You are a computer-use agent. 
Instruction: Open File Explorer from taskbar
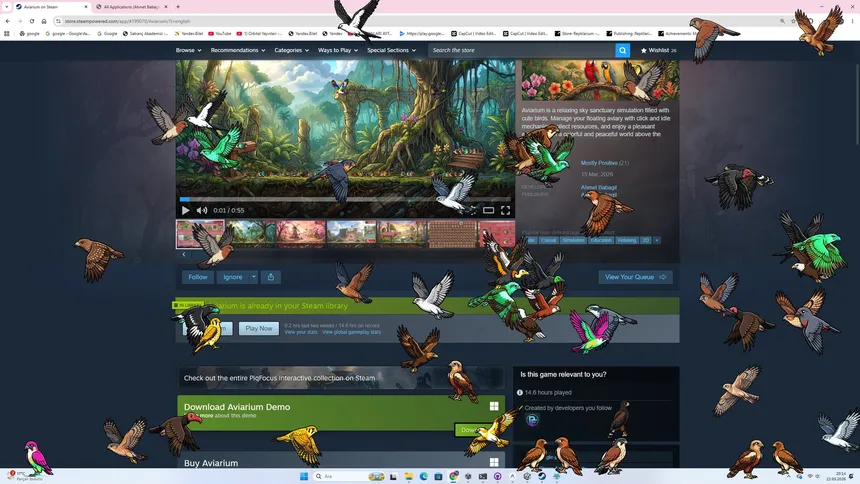(409, 476)
